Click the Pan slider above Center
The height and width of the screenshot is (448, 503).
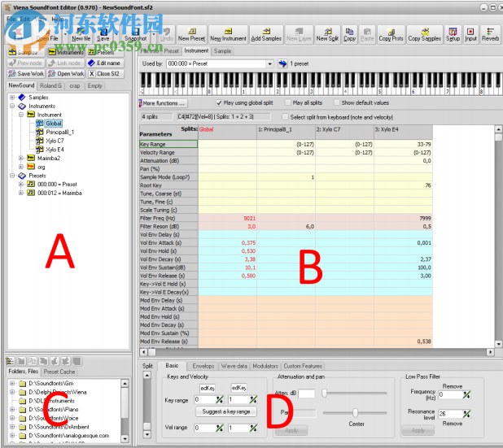[355, 413]
